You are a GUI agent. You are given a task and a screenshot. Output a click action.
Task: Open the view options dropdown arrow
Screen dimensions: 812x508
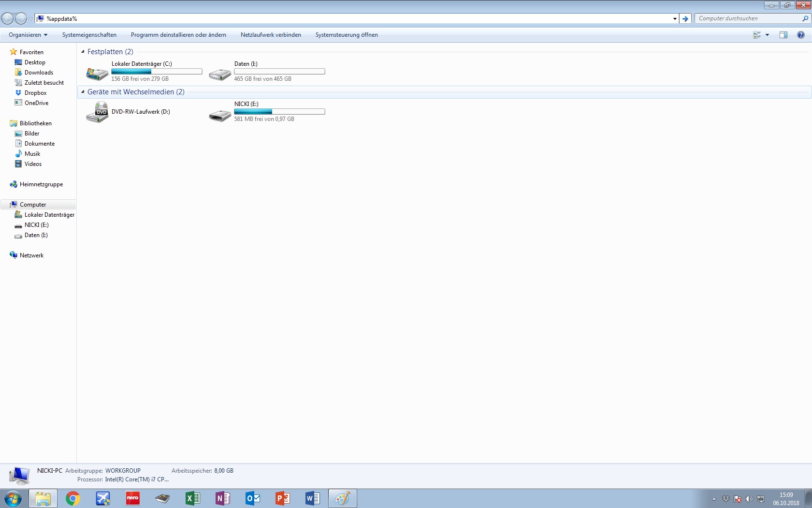click(767, 35)
